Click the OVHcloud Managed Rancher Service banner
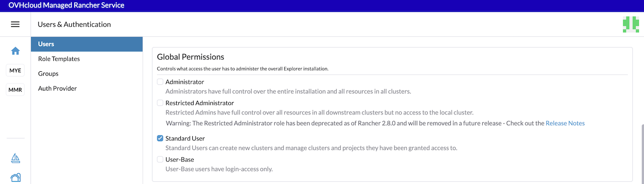 tap(66, 5)
